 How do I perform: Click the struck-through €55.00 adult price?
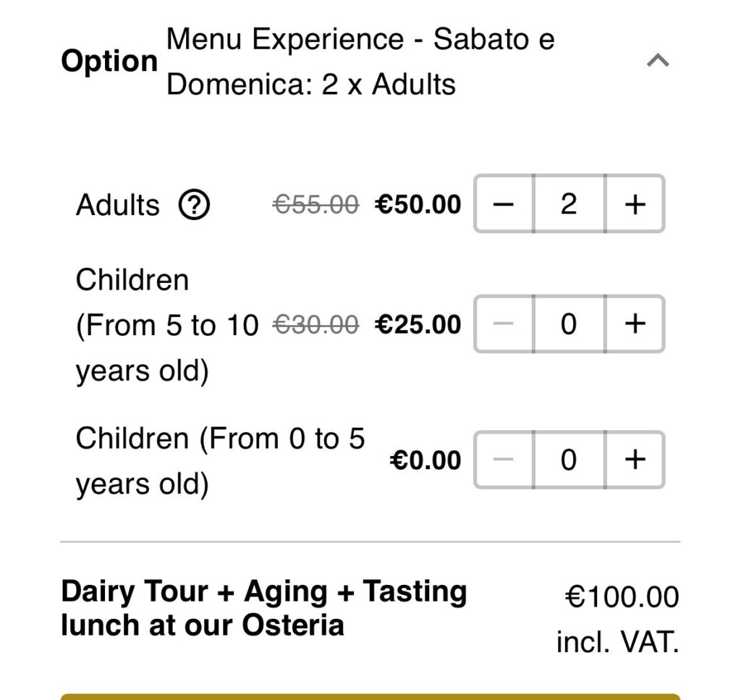tap(316, 205)
